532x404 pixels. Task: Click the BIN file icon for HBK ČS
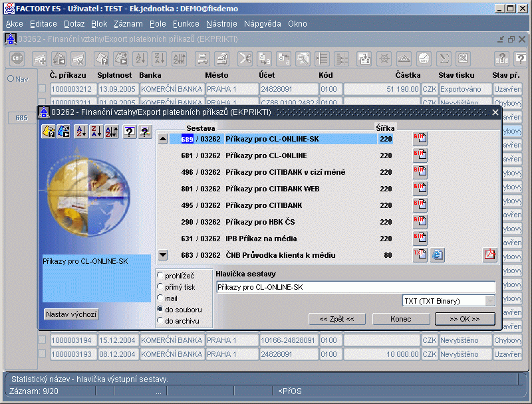[420, 222]
